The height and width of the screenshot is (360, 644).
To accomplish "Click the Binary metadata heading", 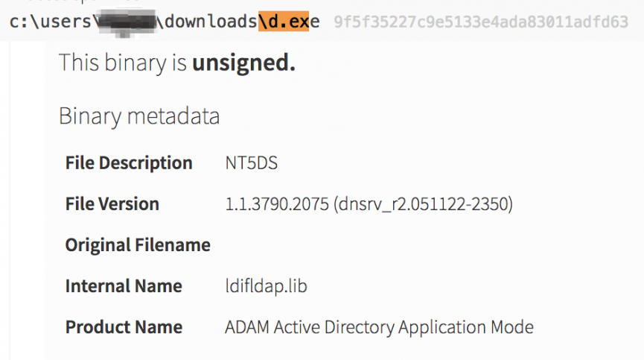I will [139, 116].
